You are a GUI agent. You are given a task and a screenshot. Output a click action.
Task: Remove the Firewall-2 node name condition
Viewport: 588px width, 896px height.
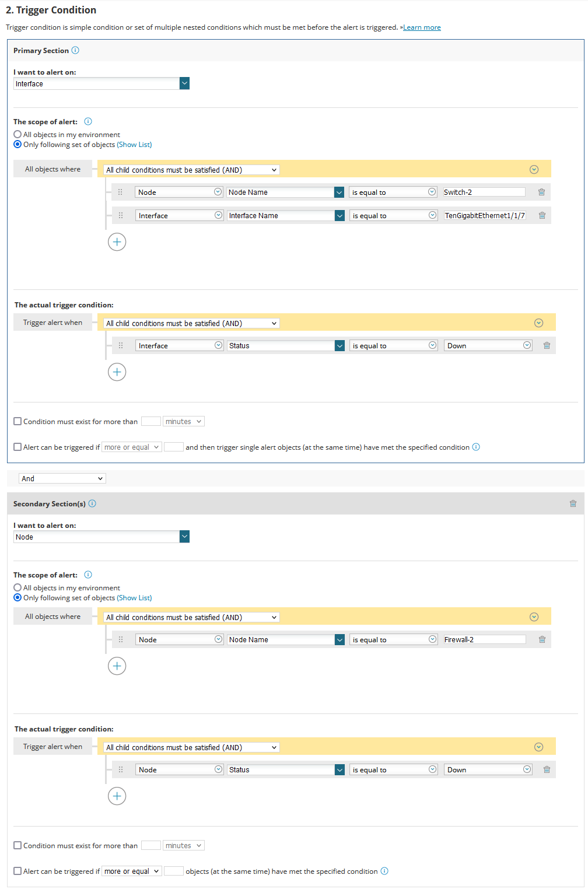tap(542, 640)
